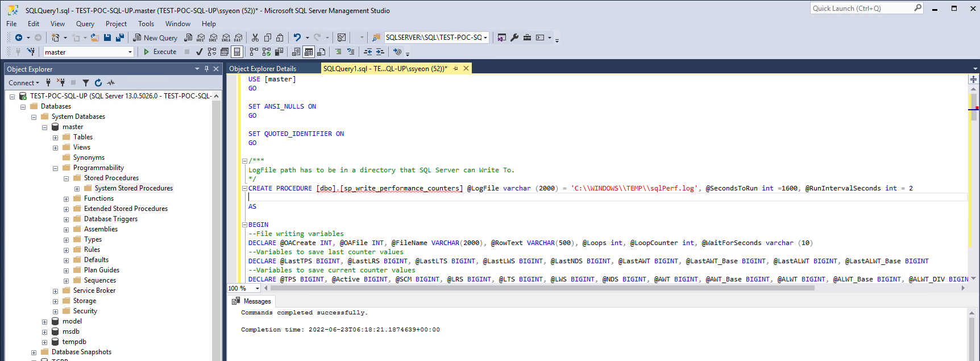
Task: Open the Window menu
Action: point(178,24)
